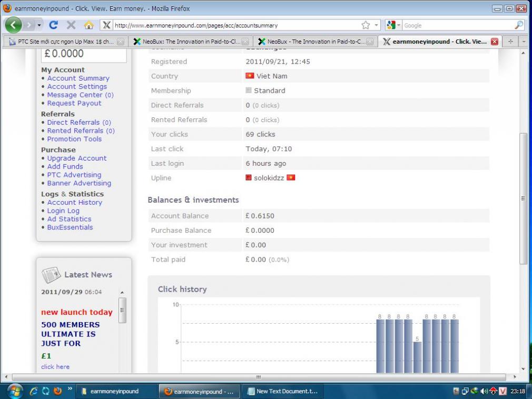
Task: Open the Account Summary link
Action: coord(78,78)
